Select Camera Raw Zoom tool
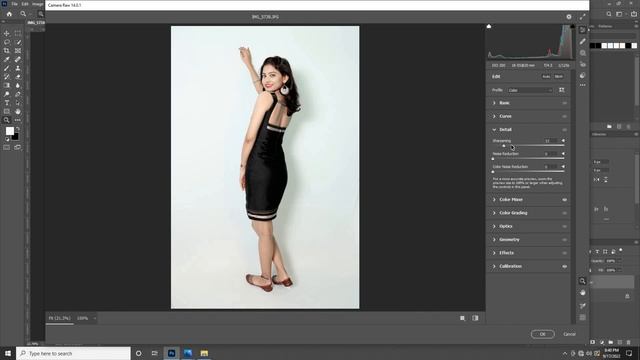The height and width of the screenshot is (360, 640). [582, 281]
